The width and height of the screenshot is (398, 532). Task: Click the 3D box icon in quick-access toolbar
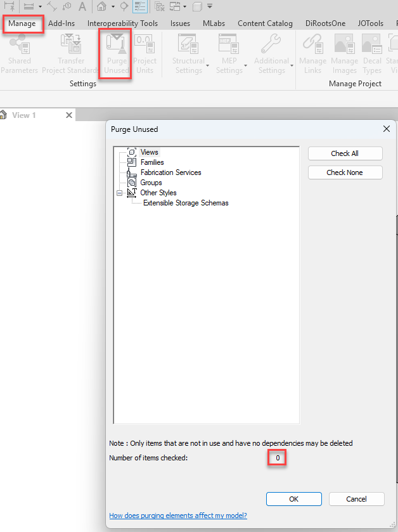pyautogui.click(x=197, y=6)
